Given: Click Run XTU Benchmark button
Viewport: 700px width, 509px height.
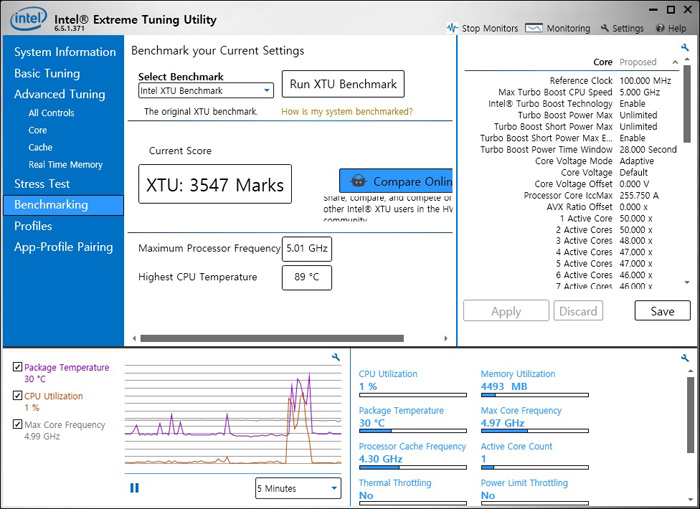Looking at the screenshot, I should tap(343, 84).
